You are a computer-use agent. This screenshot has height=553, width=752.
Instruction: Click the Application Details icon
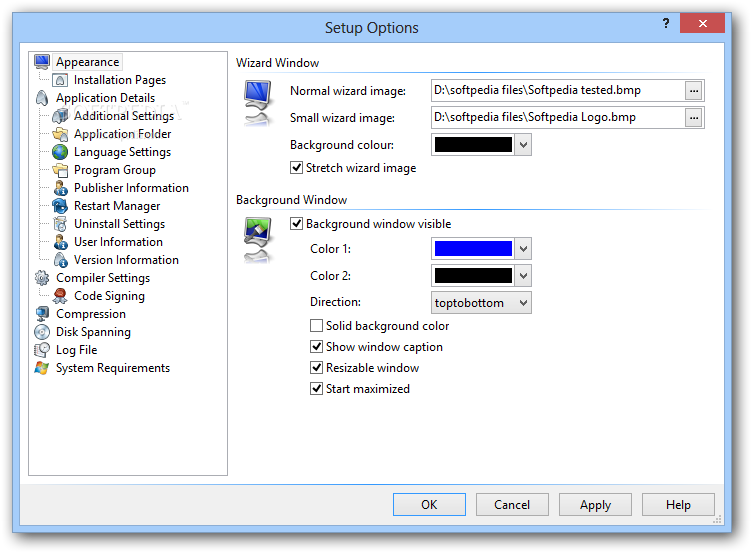(42, 98)
